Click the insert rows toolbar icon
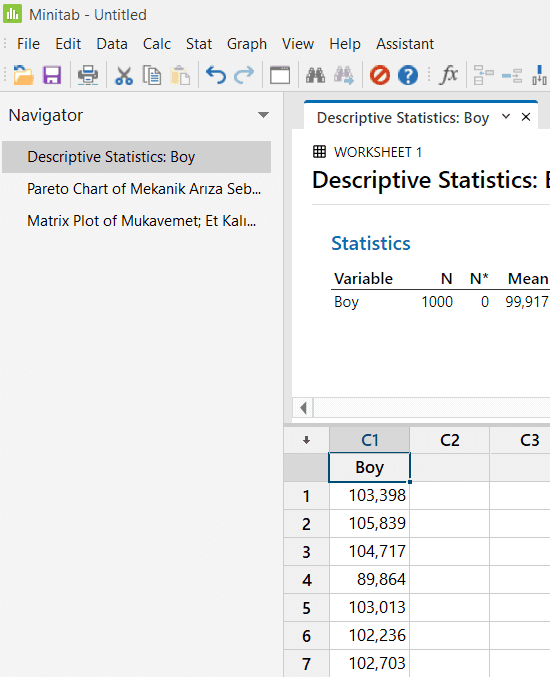The height and width of the screenshot is (677, 550). [512, 76]
